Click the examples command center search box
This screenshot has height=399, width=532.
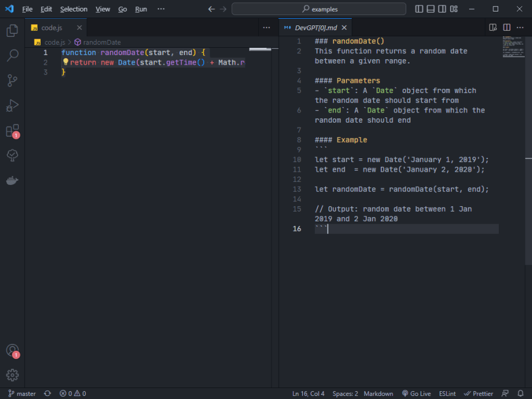319,9
